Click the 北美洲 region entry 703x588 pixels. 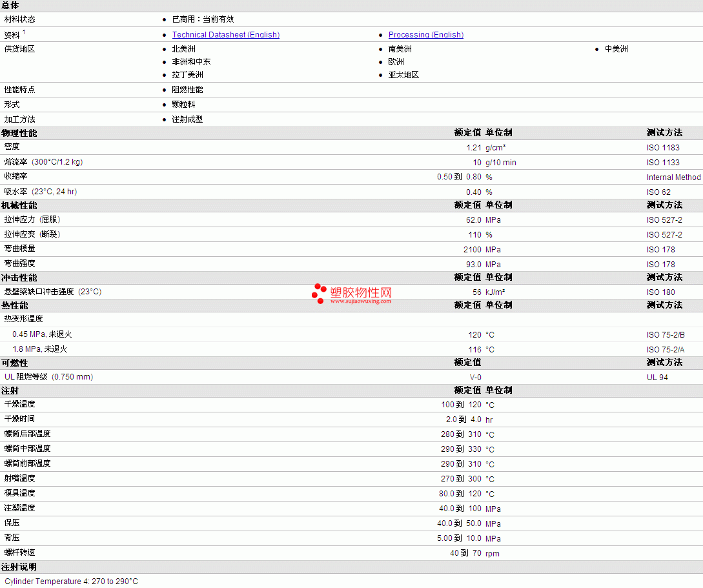184,49
